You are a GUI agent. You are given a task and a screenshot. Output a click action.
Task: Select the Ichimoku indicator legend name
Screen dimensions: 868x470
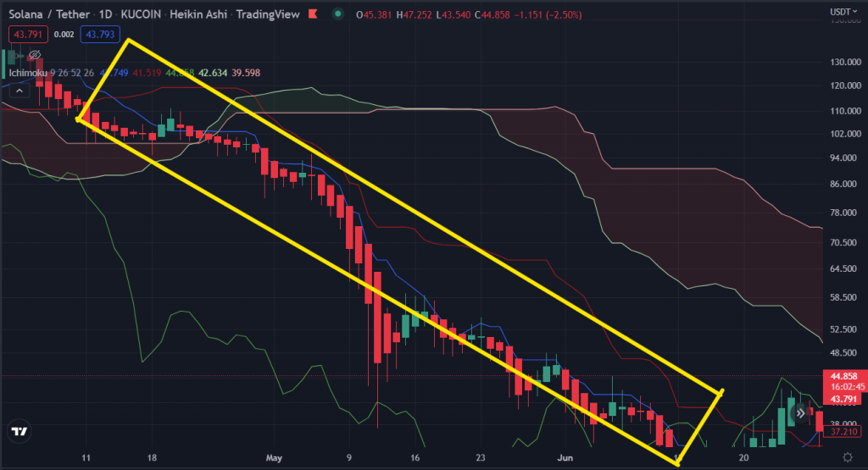(28, 73)
